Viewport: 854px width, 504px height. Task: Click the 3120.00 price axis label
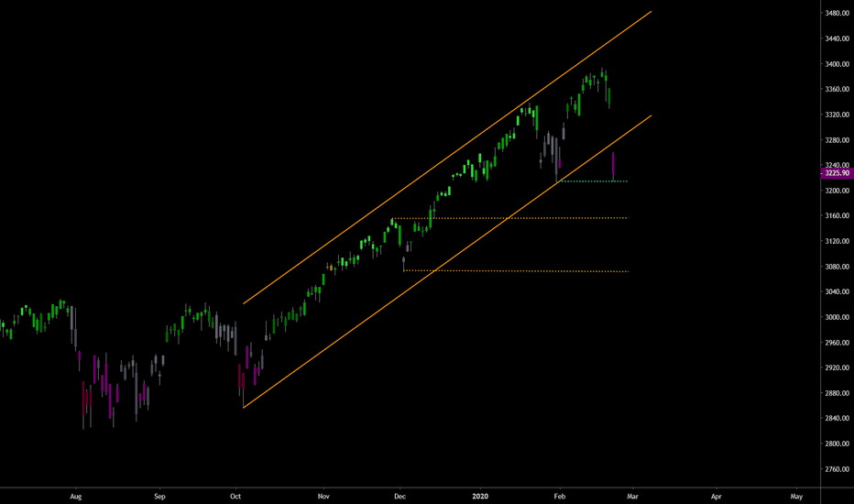[838, 241]
